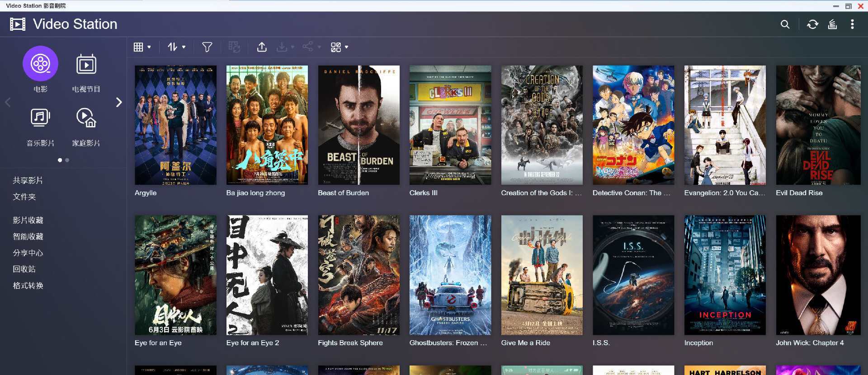868x375 pixels.
Task: Select the second category page dot
Action: click(67, 160)
